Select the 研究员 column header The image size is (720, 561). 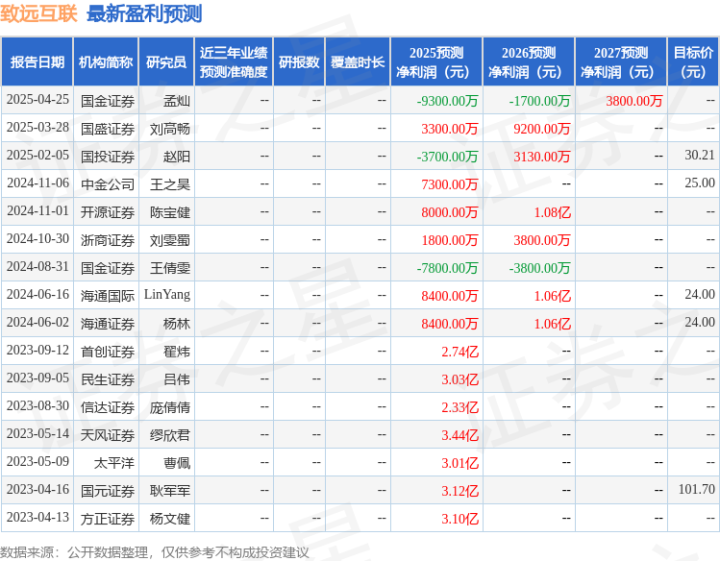click(166, 62)
